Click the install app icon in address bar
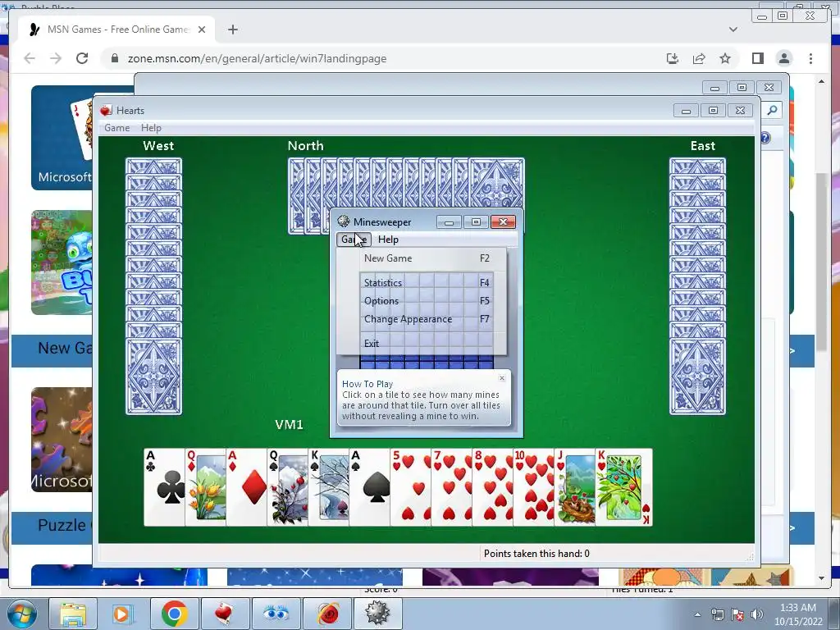 pos(673,58)
